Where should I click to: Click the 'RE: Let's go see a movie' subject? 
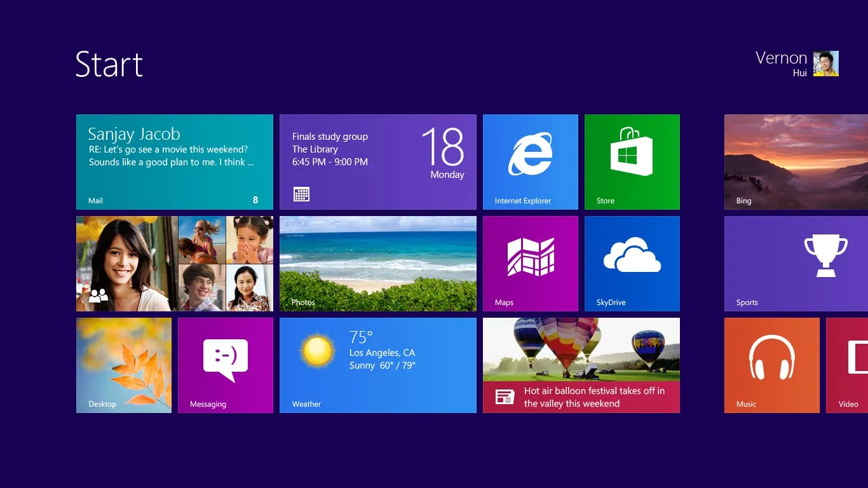point(168,149)
